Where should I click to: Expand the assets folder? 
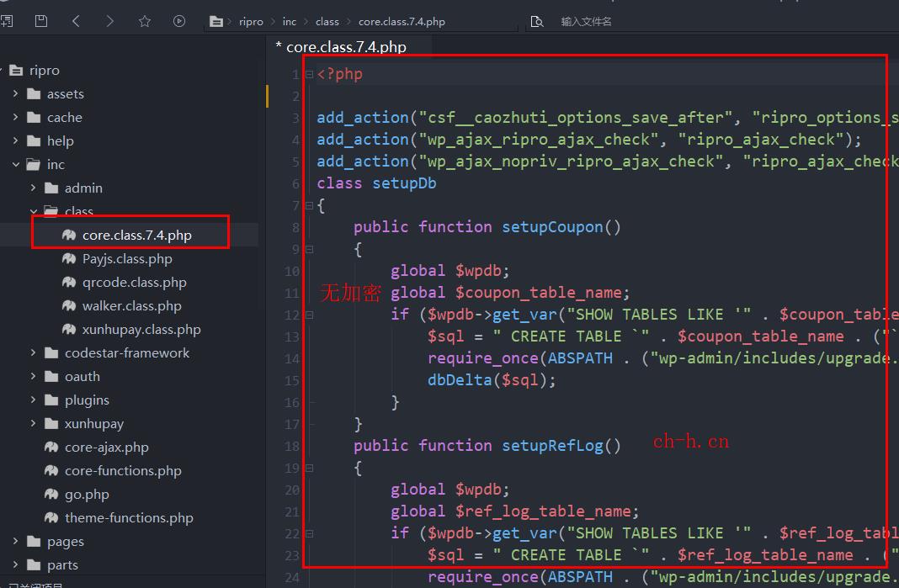coord(16,93)
